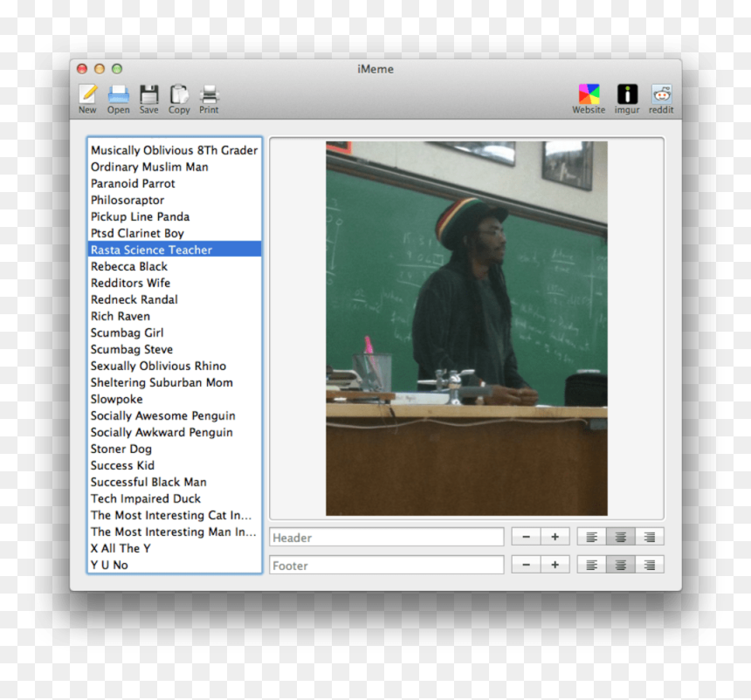751x700 pixels.
Task: Align footer text center
Action: [621, 565]
